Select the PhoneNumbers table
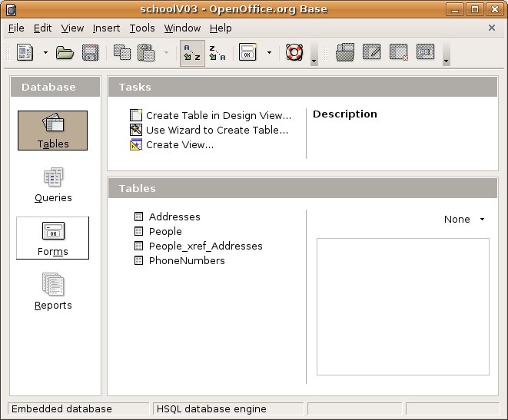508x420 pixels. click(x=180, y=260)
